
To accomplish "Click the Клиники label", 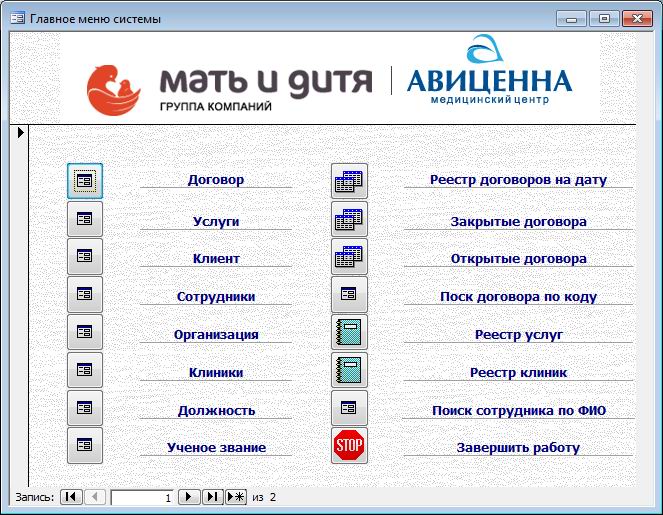I will point(216,373).
